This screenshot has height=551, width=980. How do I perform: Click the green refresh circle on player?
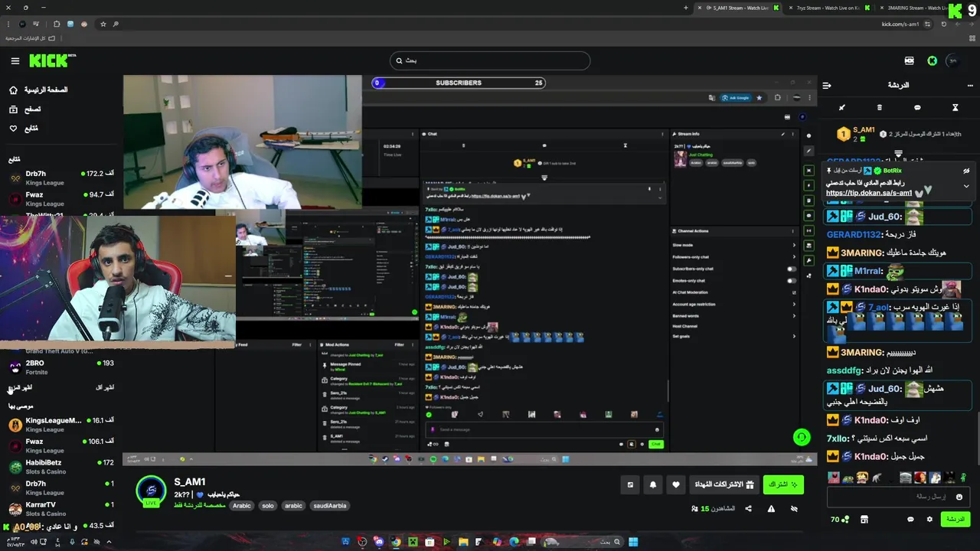[x=802, y=437]
